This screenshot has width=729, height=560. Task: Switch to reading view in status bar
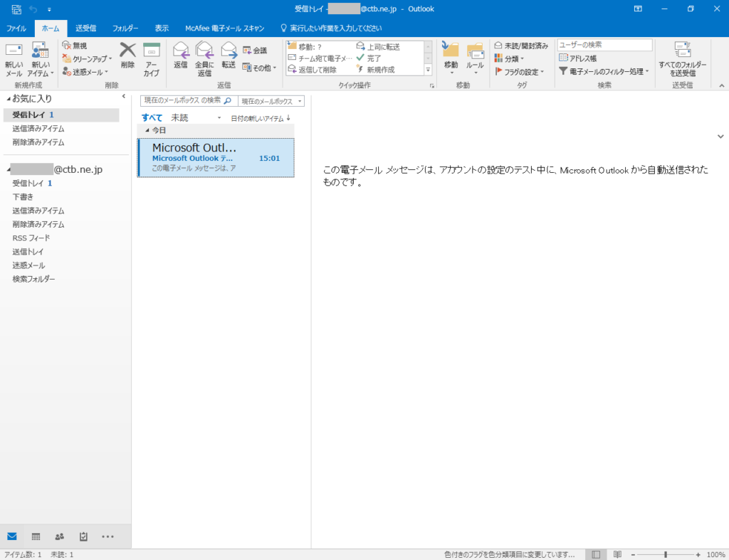[x=617, y=554]
